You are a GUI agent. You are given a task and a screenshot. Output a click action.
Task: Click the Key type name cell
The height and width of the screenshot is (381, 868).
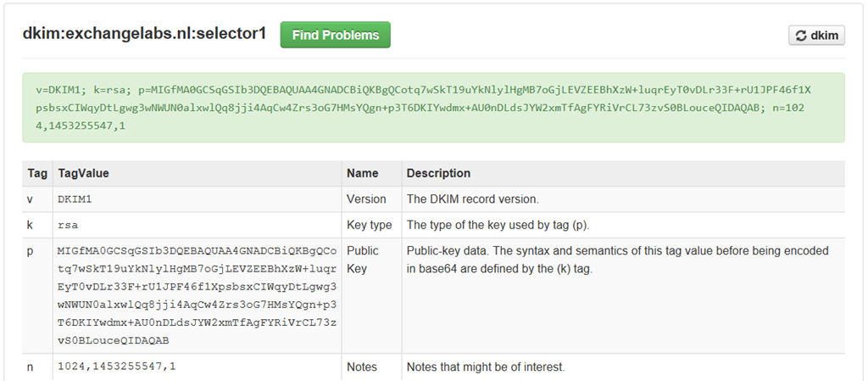[370, 225]
